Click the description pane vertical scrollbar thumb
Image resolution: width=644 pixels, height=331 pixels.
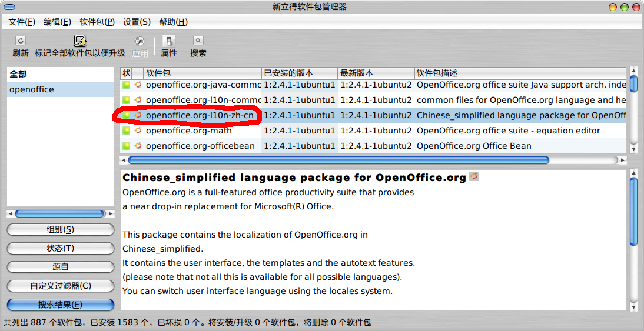633,211
